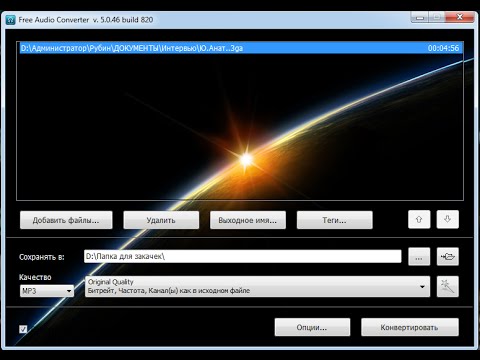Click the Теги... button
Image resolution: width=480 pixels, height=360 pixels.
click(x=334, y=220)
